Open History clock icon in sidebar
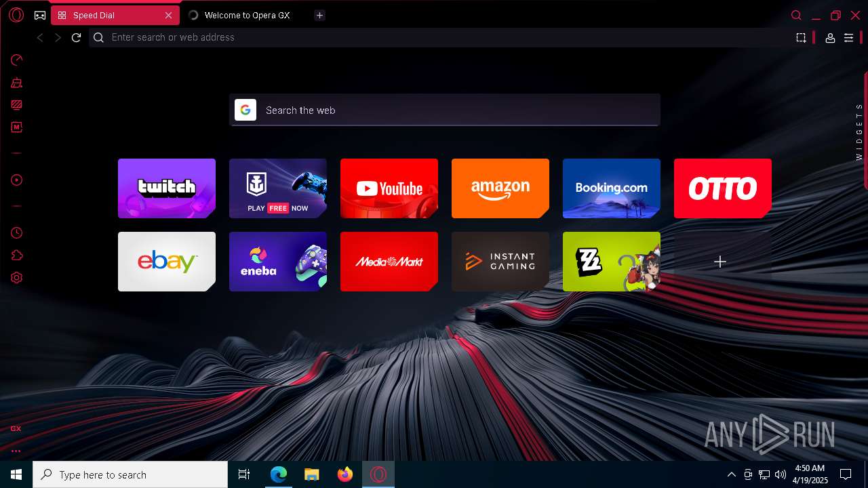The width and height of the screenshot is (868, 488). coord(17,232)
